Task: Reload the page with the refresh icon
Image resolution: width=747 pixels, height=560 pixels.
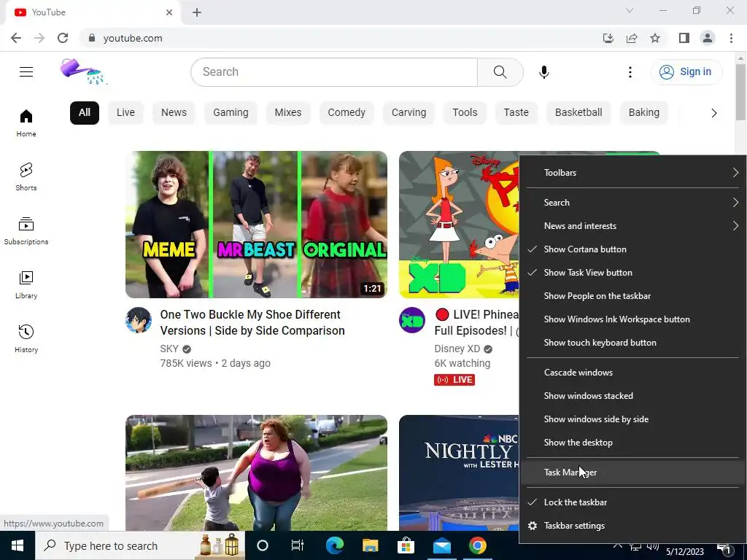Action: pyautogui.click(x=63, y=38)
